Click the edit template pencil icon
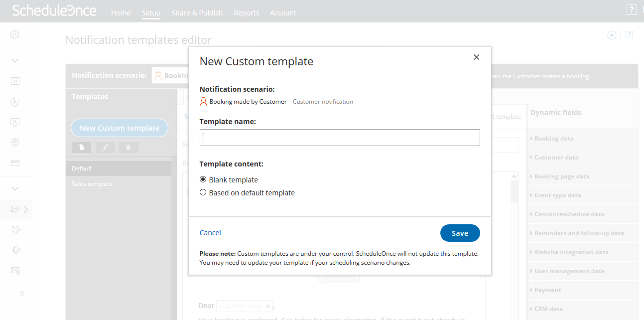Viewport: 644px width, 320px height. [x=105, y=148]
